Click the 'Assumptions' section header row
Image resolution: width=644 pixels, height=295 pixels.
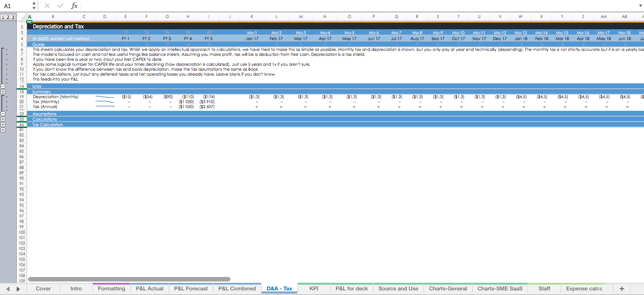[336, 114]
